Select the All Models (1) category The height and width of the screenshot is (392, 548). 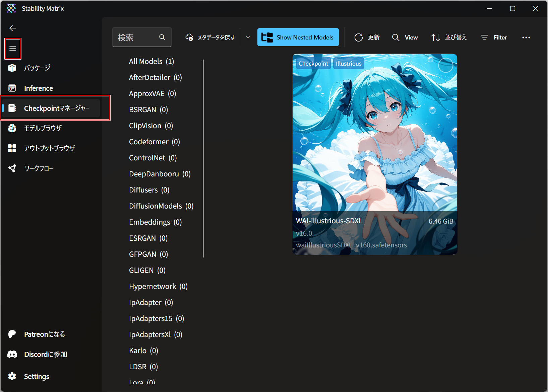pyautogui.click(x=151, y=62)
